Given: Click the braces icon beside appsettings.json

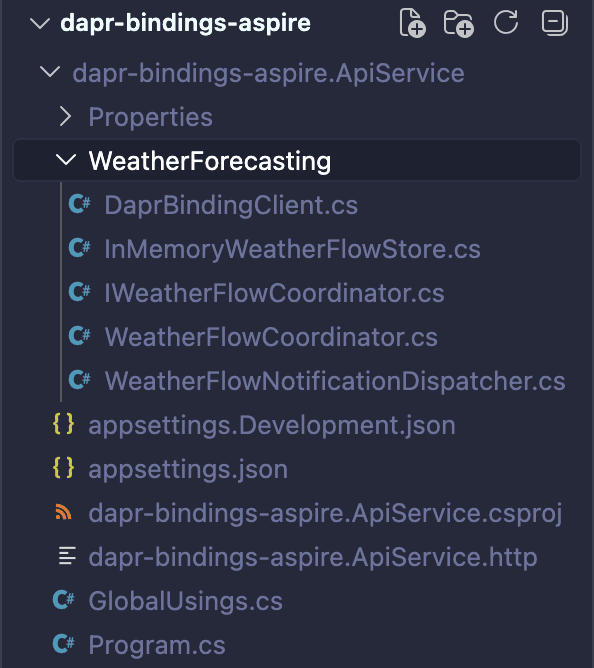Looking at the screenshot, I should tap(63, 468).
